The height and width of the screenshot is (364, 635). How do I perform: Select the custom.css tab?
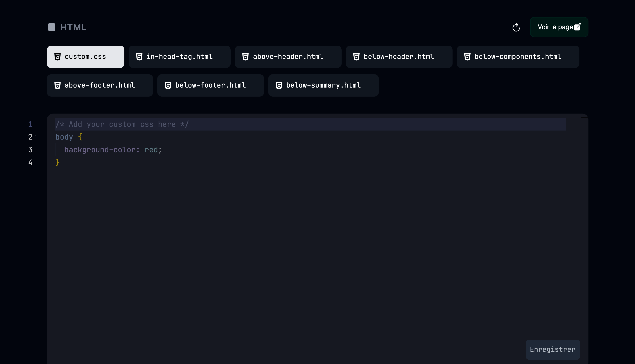[85, 56]
